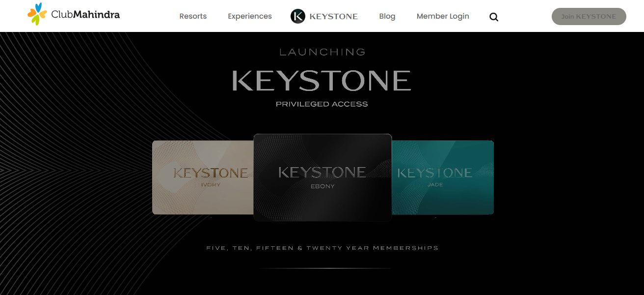644x295 pixels.
Task: Select the KEYSTONE text in navigation bar
Action: (x=334, y=17)
